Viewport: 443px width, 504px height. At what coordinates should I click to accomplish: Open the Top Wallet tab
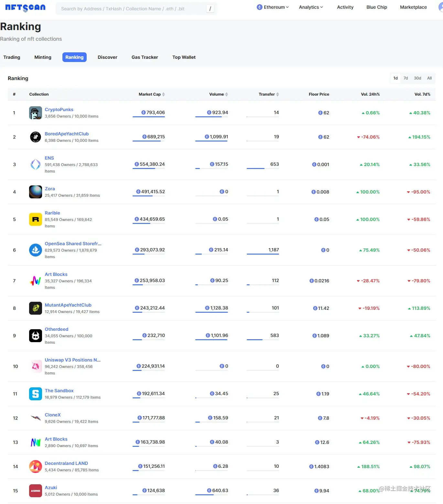pyautogui.click(x=184, y=57)
